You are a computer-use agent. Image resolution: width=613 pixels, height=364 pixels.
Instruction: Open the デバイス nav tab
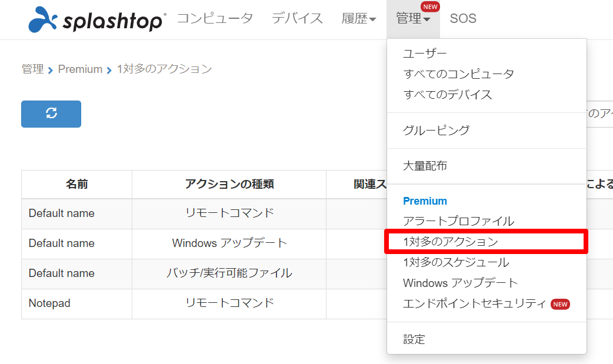pos(297,18)
